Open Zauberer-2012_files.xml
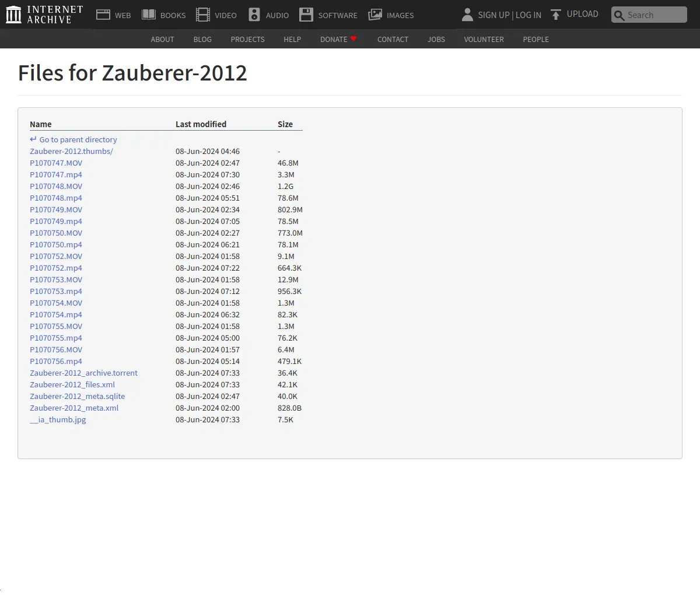Viewport: 700px width, 595px height. click(72, 384)
